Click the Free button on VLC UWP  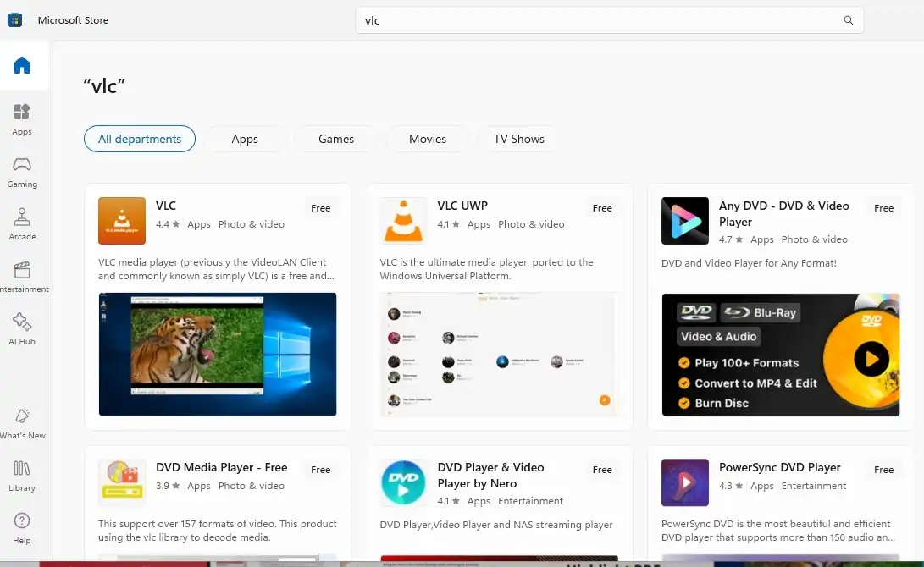[602, 208]
